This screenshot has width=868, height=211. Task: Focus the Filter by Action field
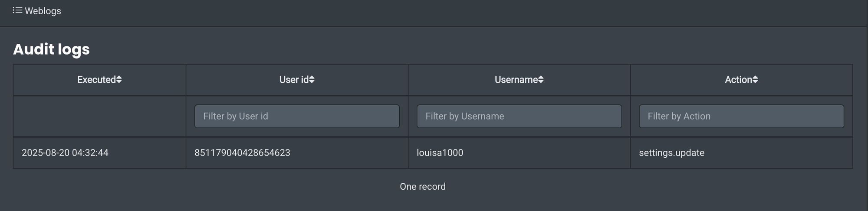click(x=741, y=116)
